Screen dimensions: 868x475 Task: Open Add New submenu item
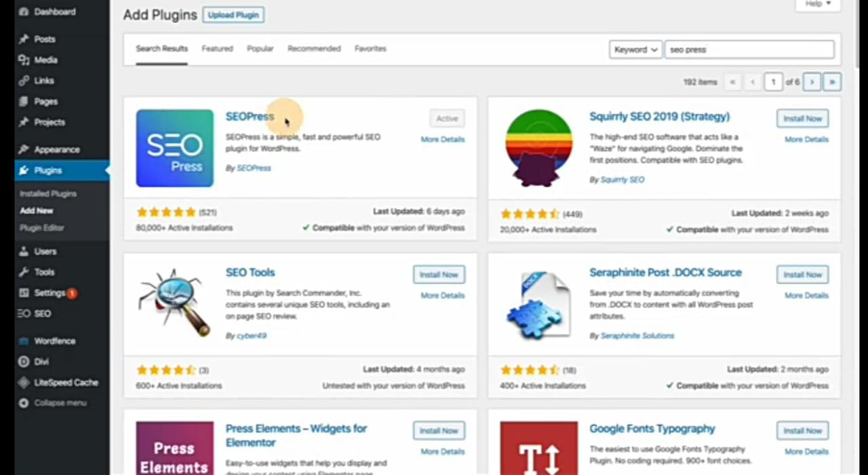37,210
